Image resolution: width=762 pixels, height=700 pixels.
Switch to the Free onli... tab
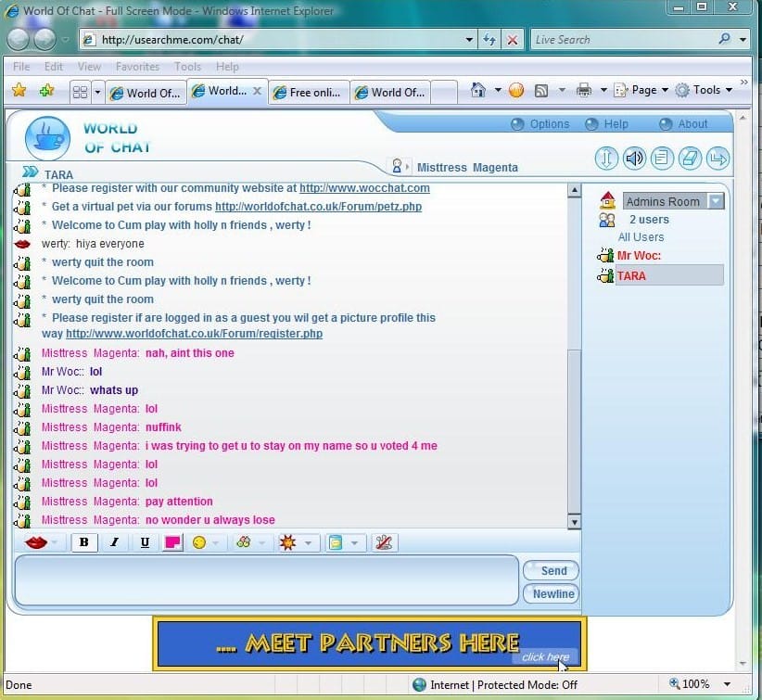(x=309, y=93)
